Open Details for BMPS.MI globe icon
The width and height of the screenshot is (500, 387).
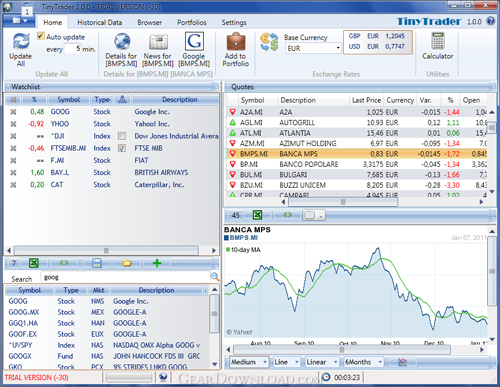pos(122,41)
